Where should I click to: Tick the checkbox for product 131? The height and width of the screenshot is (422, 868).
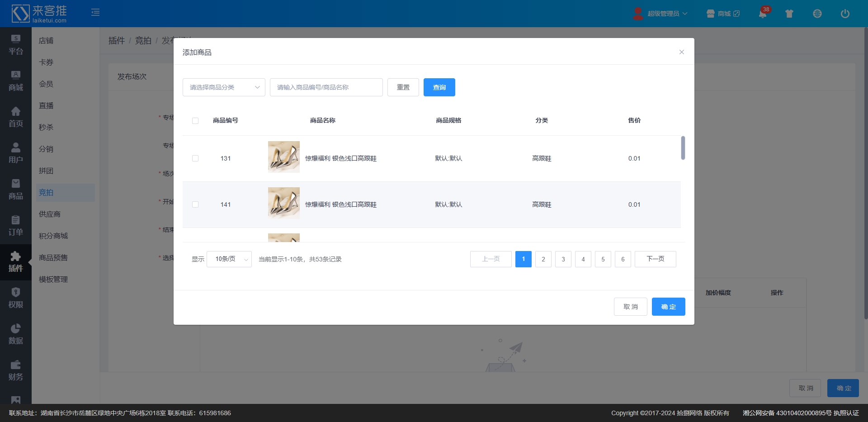195,158
